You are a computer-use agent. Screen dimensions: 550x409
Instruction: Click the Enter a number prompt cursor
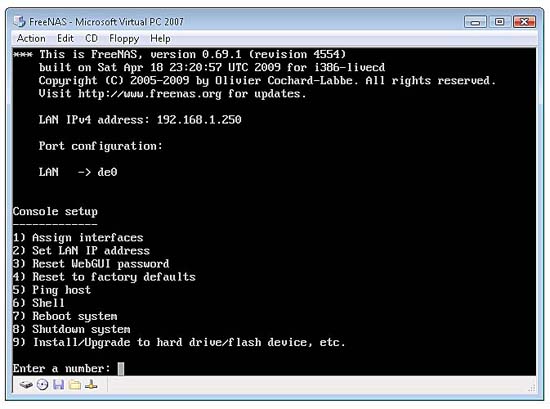(x=121, y=369)
